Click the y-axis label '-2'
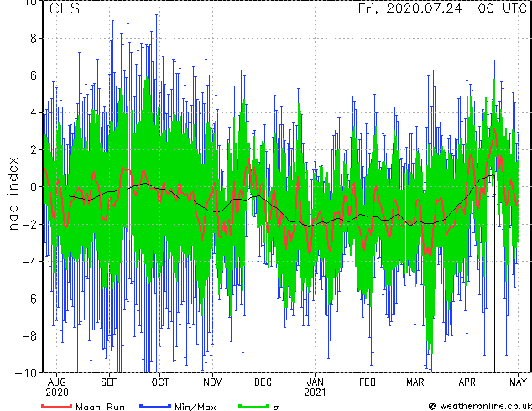This screenshot has width=532, height=411. click(x=29, y=225)
